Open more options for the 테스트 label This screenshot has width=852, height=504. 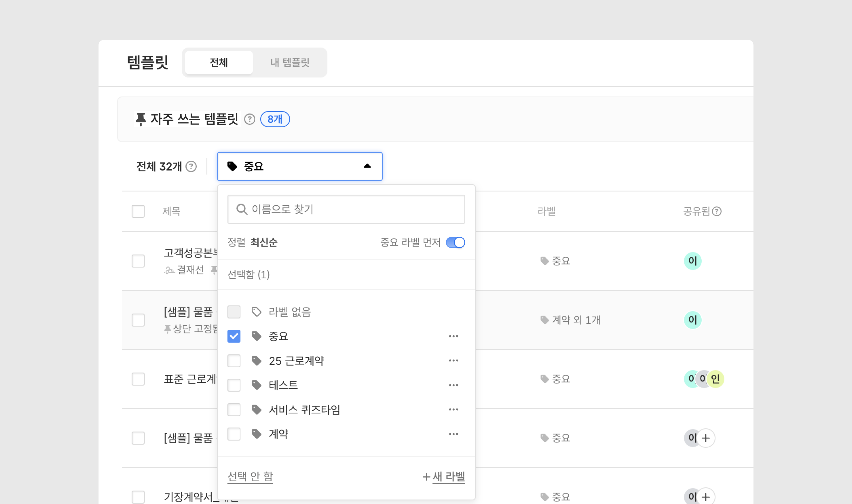(x=453, y=385)
